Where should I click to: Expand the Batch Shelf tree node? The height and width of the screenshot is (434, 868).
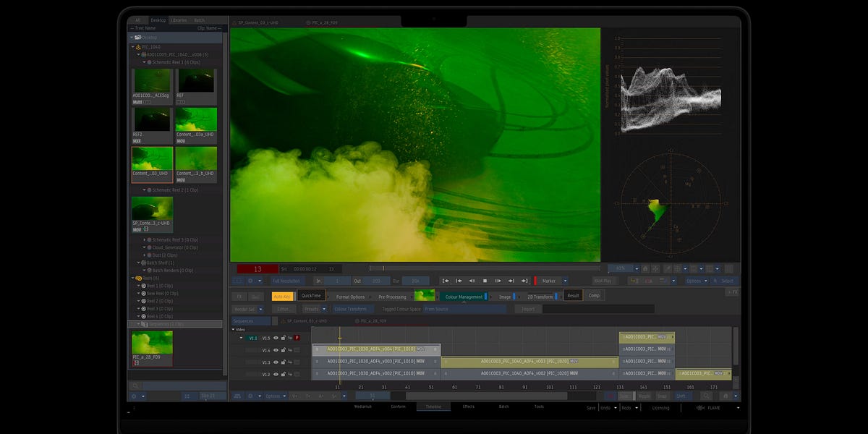click(138, 263)
